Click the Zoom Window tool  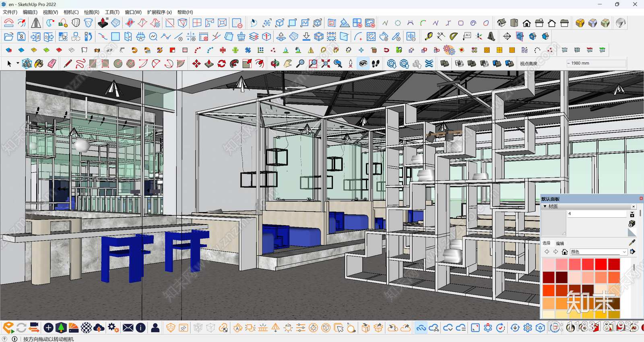click(313, 64)
